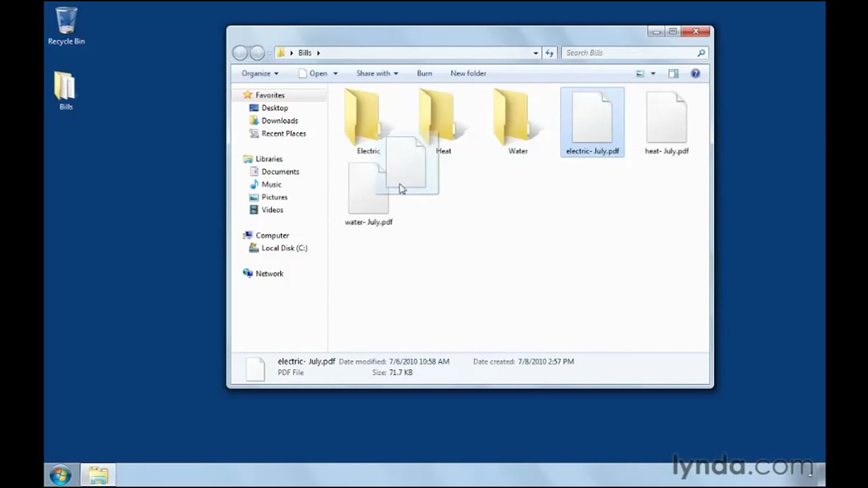The height and width of the screenshot is (488, 868).
Task: Select the heat- July.pdf file
Action: [667, 122]
